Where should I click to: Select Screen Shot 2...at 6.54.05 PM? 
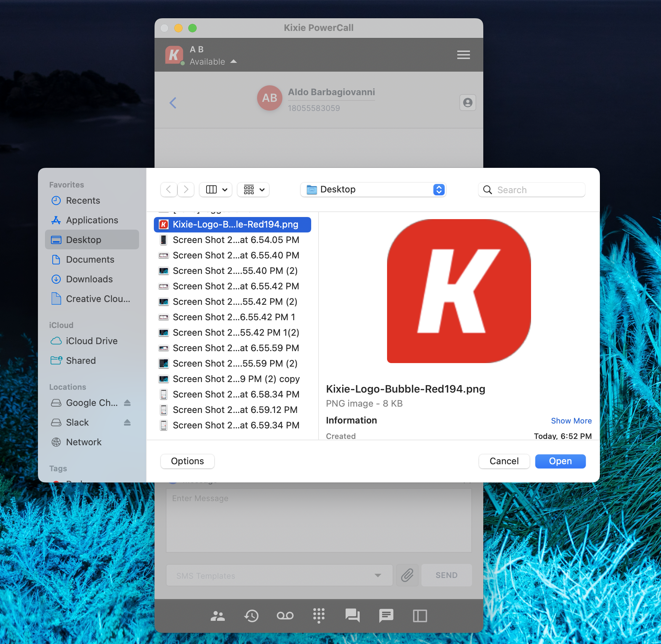[233, 240]
